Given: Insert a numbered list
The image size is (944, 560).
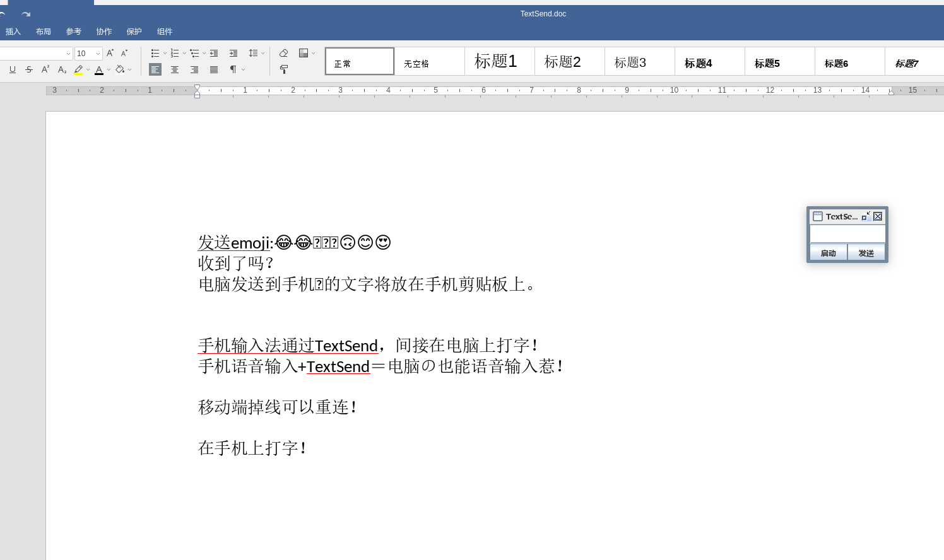Looking at the screenshot, I should pyautogui.click(x=175, y=53).
